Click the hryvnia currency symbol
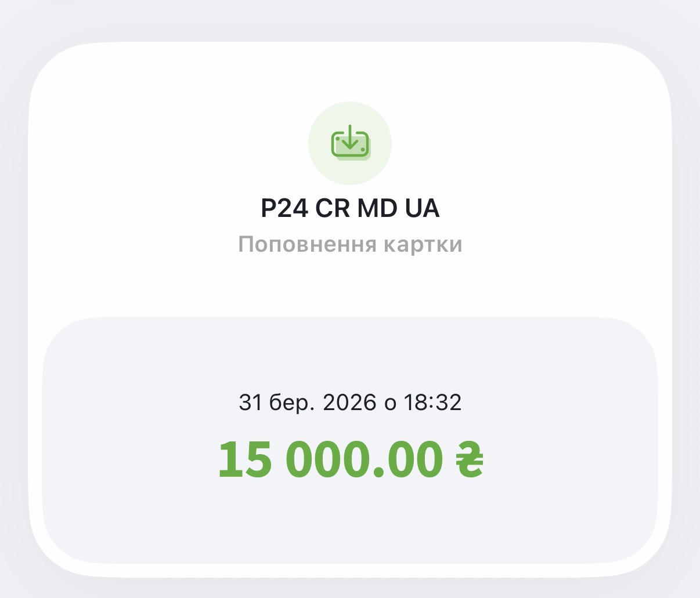Image resolution: width=700 pixels, height=598 pixels. (x=469, y=459)
